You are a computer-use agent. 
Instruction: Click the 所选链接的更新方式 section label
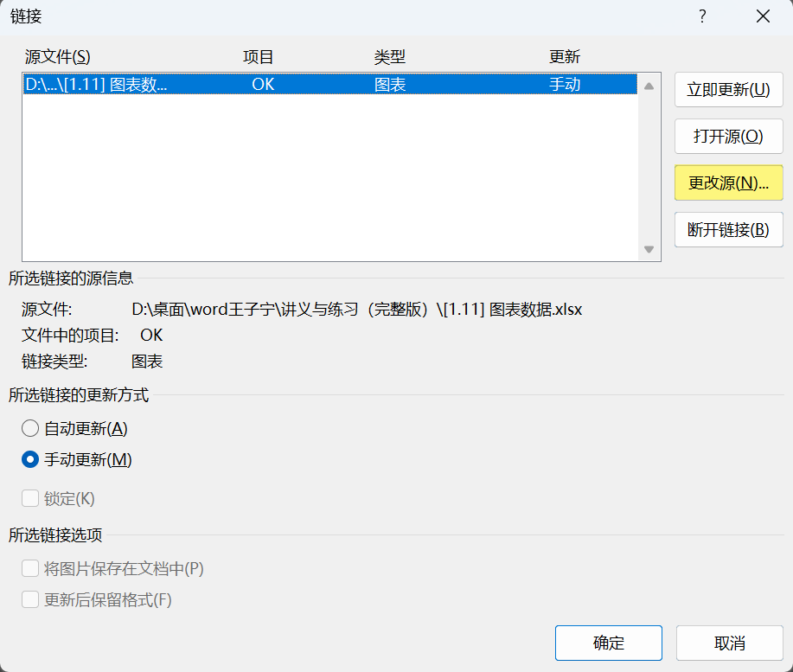tap(79, 395)
